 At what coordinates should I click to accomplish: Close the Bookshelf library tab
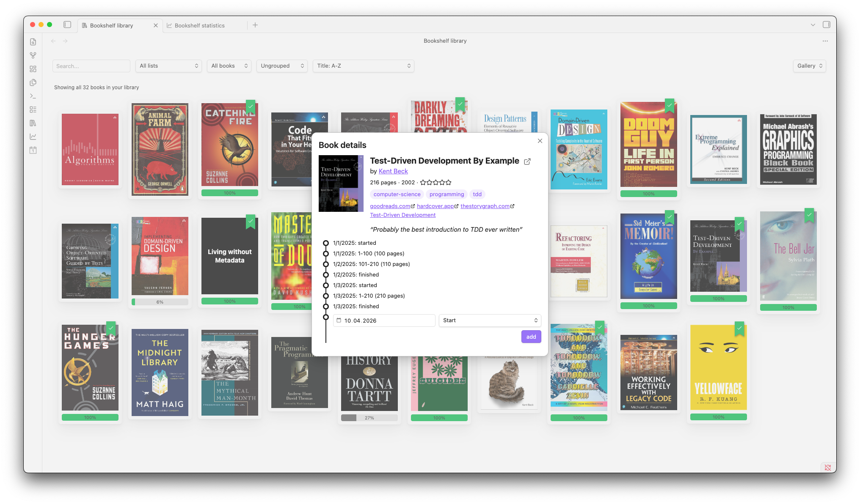tap(156, 25)
